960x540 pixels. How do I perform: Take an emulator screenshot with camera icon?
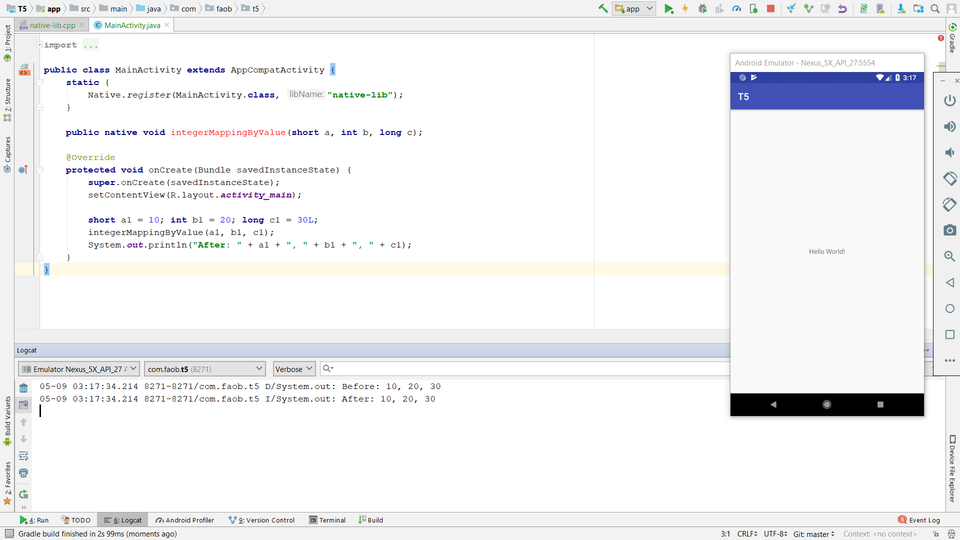click(950, 230)
